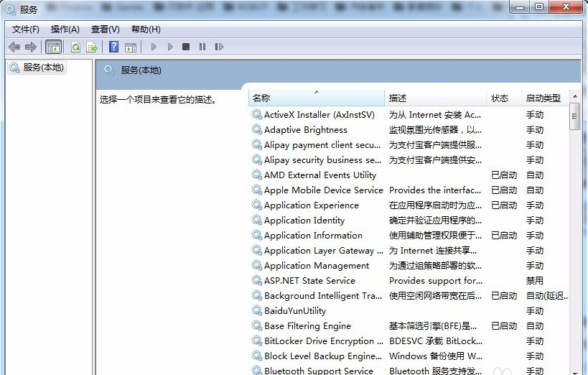Select Alipay security business service
The image size is (588, 375).
[322, 160]
